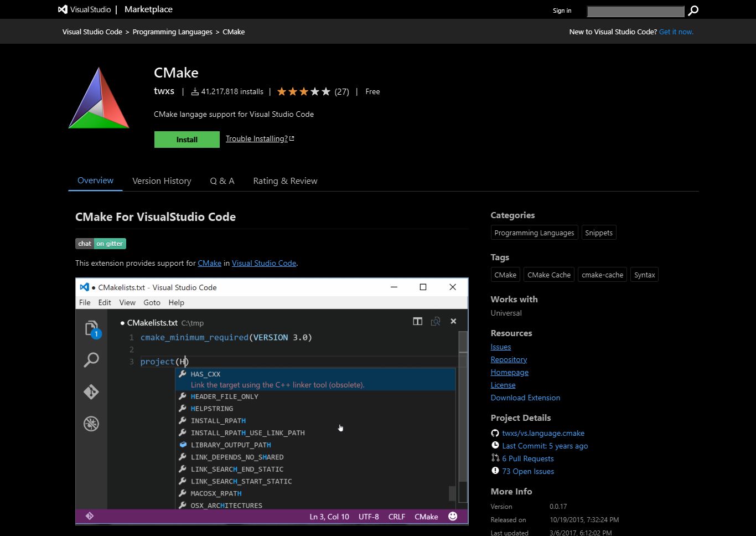This screenshot has width=756, height=536.
Task: Switch to Rating & Review tab
Action: pos(285,181)
